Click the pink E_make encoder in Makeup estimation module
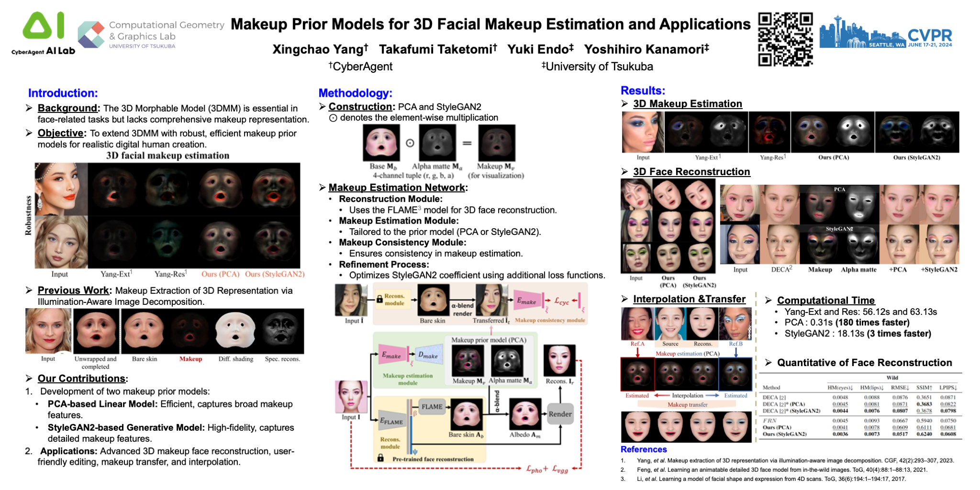Viewport: 980px width, 490px height. pyautogui.click(x=392, y=356)
